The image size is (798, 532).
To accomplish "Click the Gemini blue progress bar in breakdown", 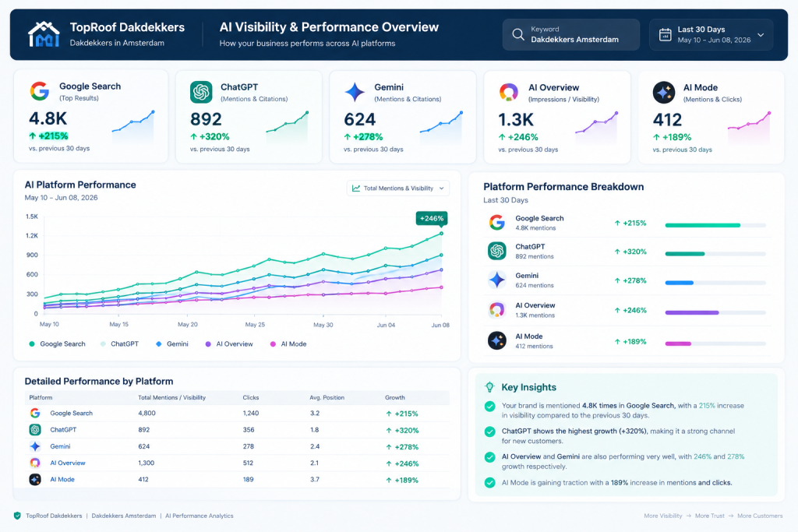I will point(680,283).
